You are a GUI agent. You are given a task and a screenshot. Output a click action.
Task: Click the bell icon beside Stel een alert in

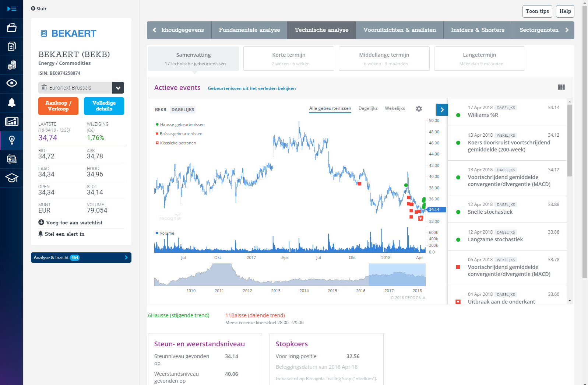[x=41, y=234]
